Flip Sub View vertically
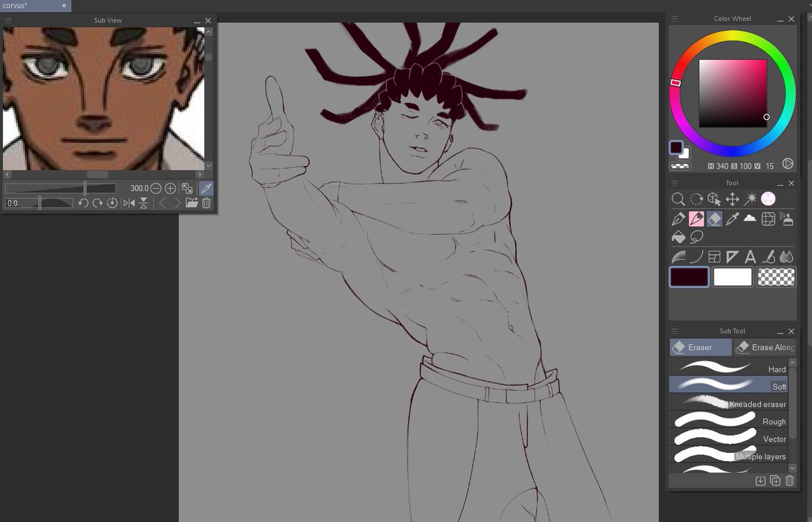This screenshot has width=812, height=522. 143,203
